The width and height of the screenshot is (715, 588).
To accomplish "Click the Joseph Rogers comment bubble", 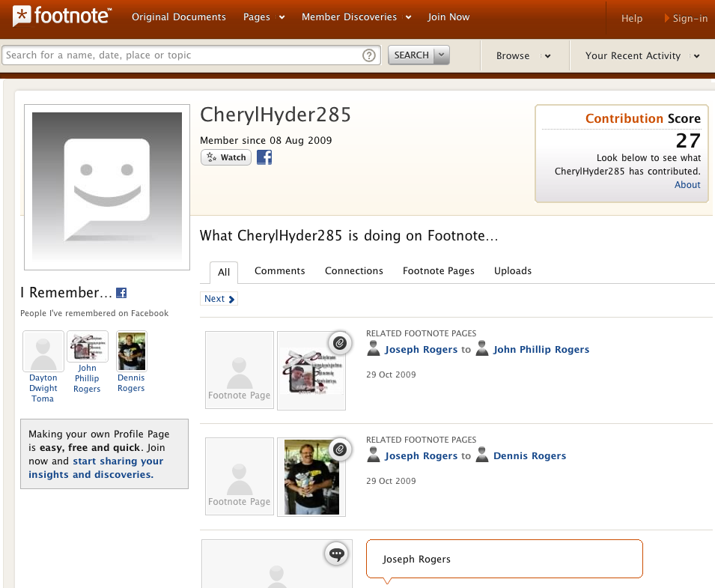I will point(505,559).
